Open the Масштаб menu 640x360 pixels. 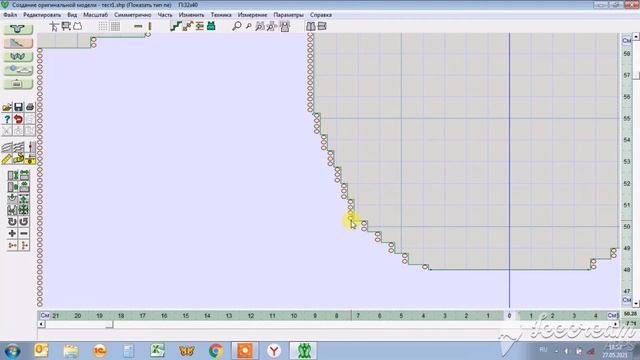pos(96,15)
